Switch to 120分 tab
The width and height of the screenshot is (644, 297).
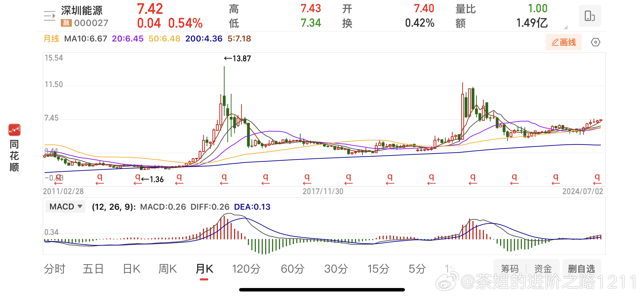point(246,269)
